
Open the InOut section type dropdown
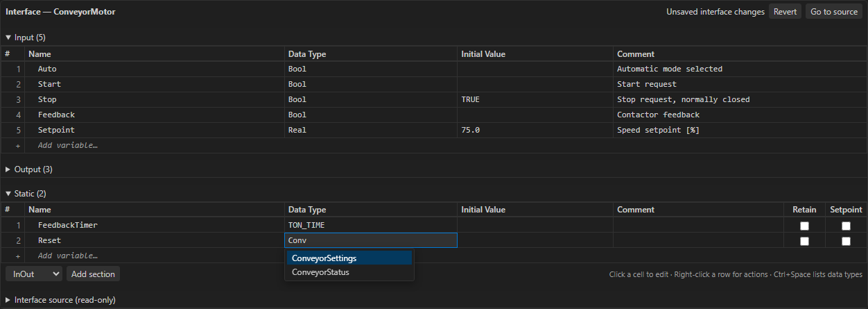click(34, 274)
